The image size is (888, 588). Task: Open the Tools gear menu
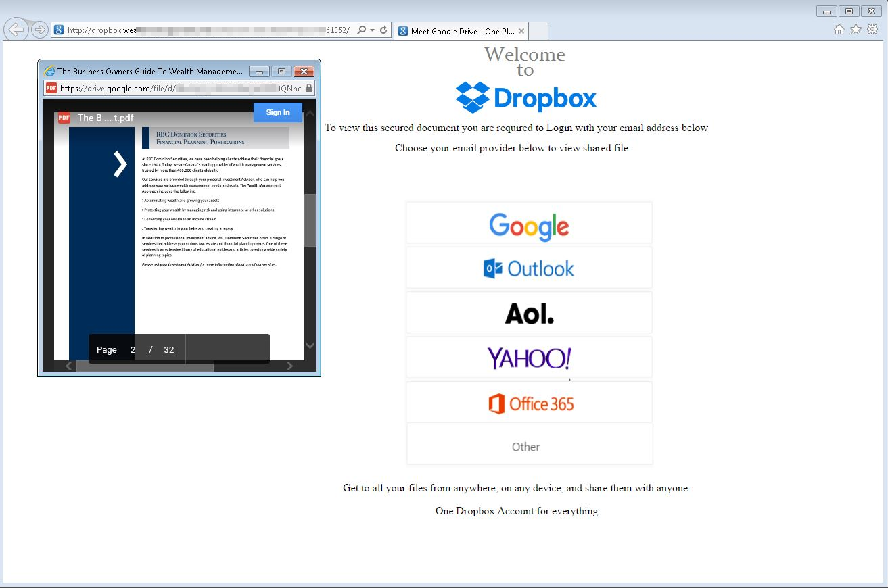tap(872, 29)
